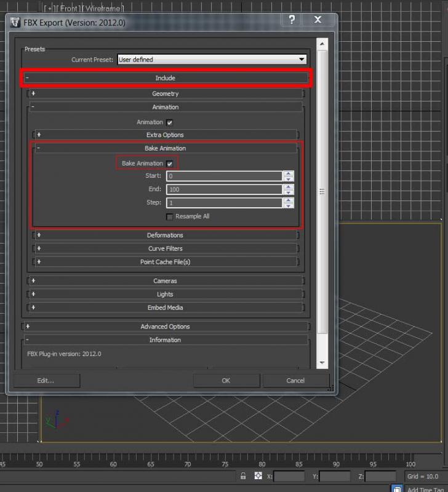Click the End frame input field
The width and height of the screenshot is (448, 492).
click(224, 189)
